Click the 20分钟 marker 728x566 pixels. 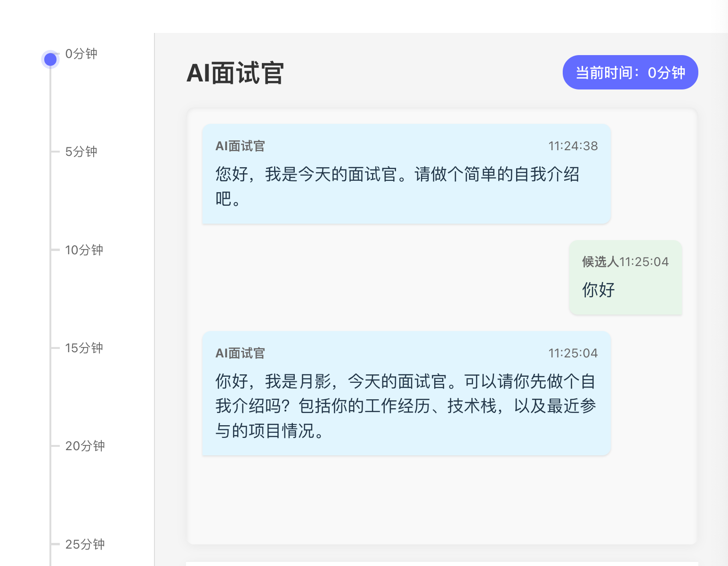(x=85, y=446)
